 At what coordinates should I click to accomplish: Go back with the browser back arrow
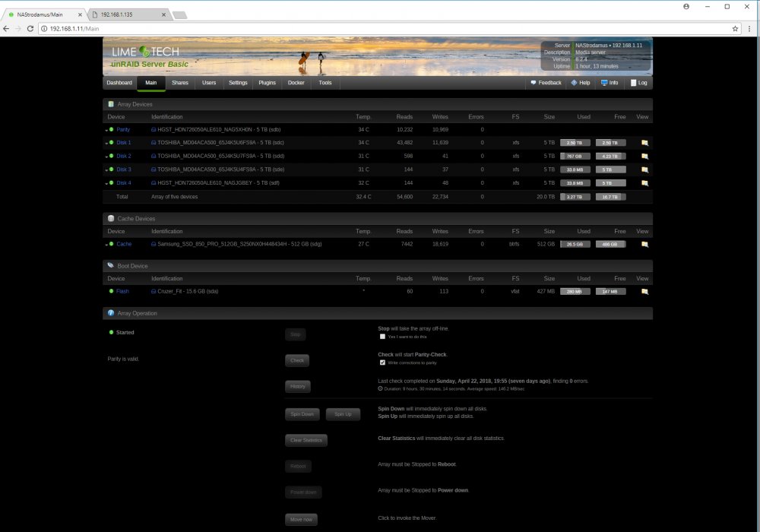pos(6,29)
